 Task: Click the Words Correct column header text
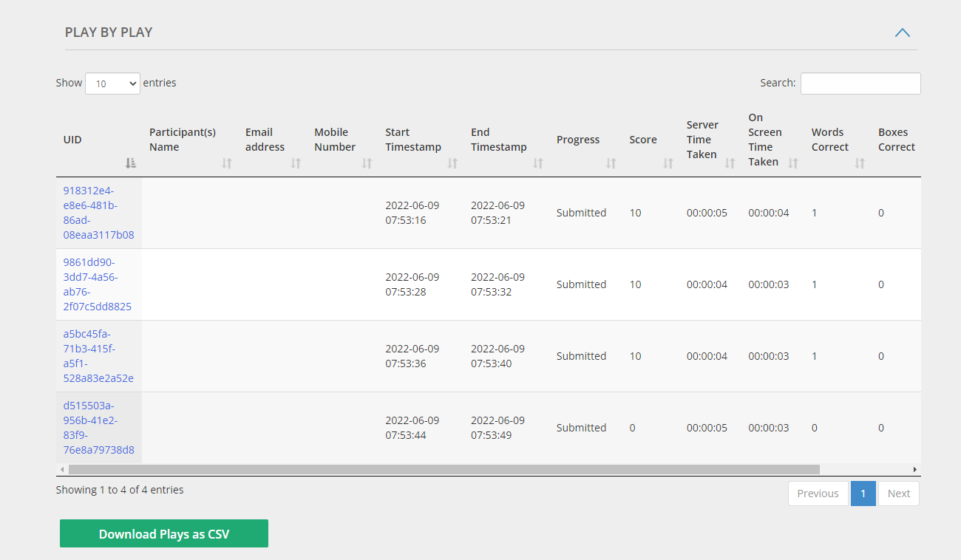(830, 140)
